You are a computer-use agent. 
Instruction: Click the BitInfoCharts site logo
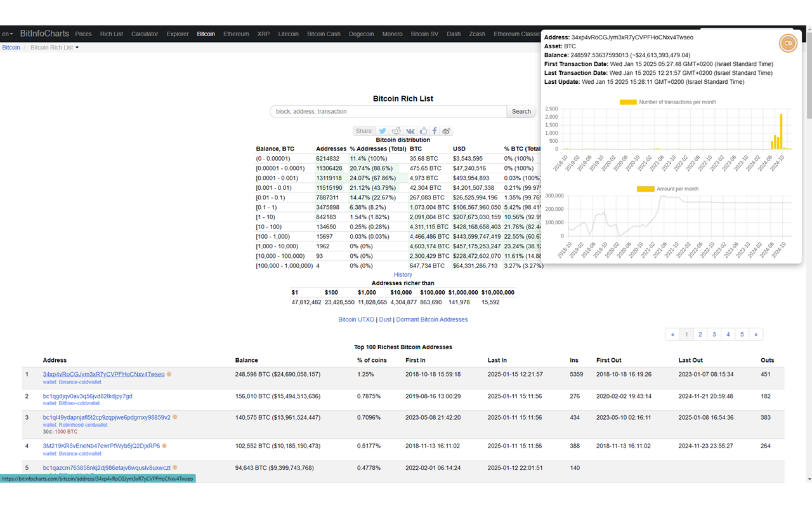coord(44,34)
